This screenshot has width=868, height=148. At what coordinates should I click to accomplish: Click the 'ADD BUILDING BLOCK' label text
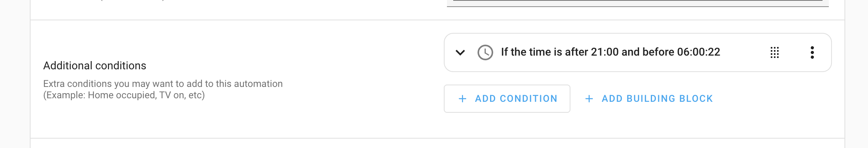[x=657, y=99]
